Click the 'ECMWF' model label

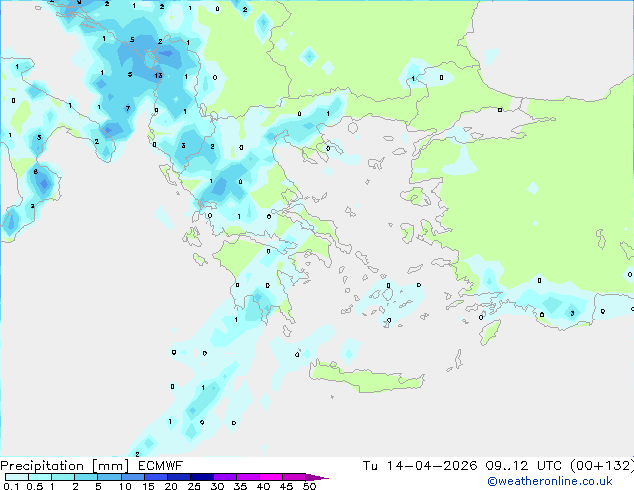161,466
